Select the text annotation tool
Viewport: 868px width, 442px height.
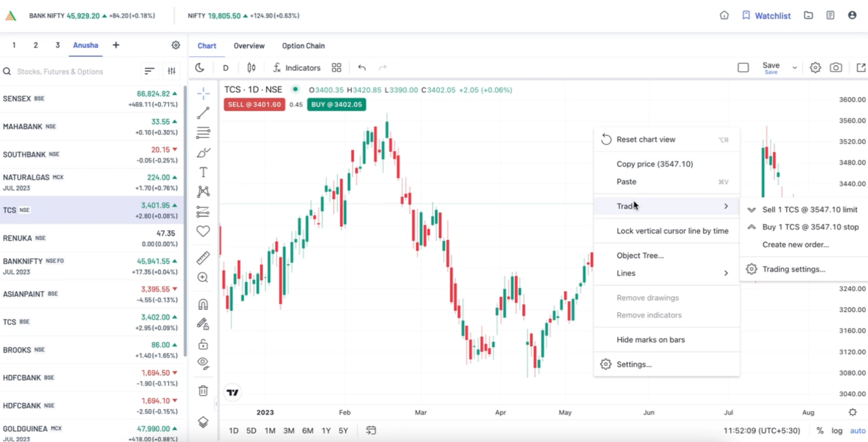pos(203,172)
